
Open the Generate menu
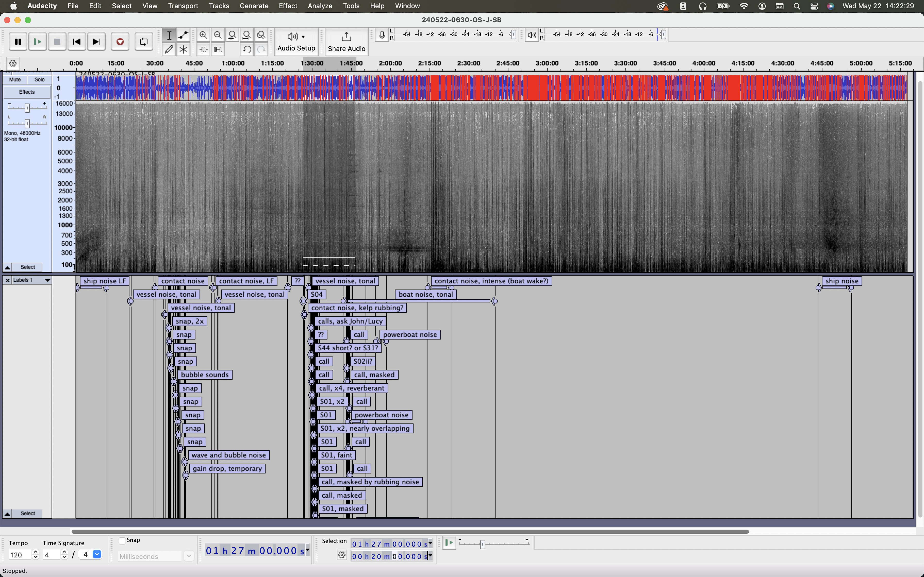[254, 6]
